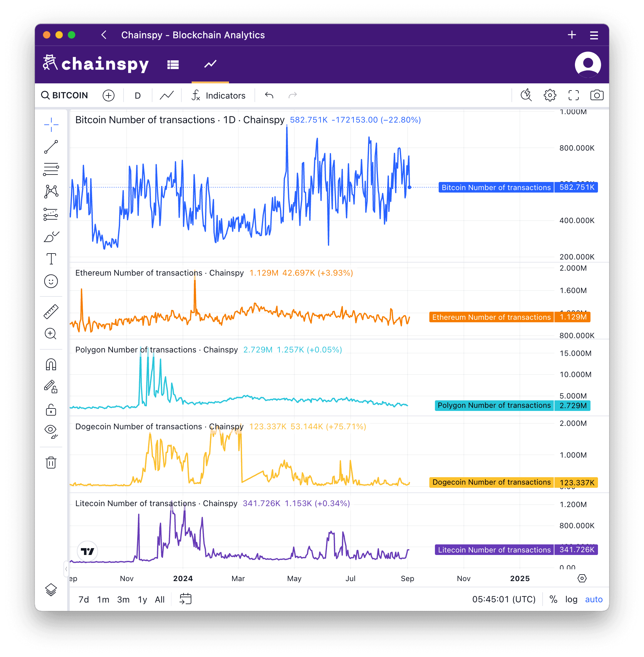Click the redo arrow

(x=292, y=96)
